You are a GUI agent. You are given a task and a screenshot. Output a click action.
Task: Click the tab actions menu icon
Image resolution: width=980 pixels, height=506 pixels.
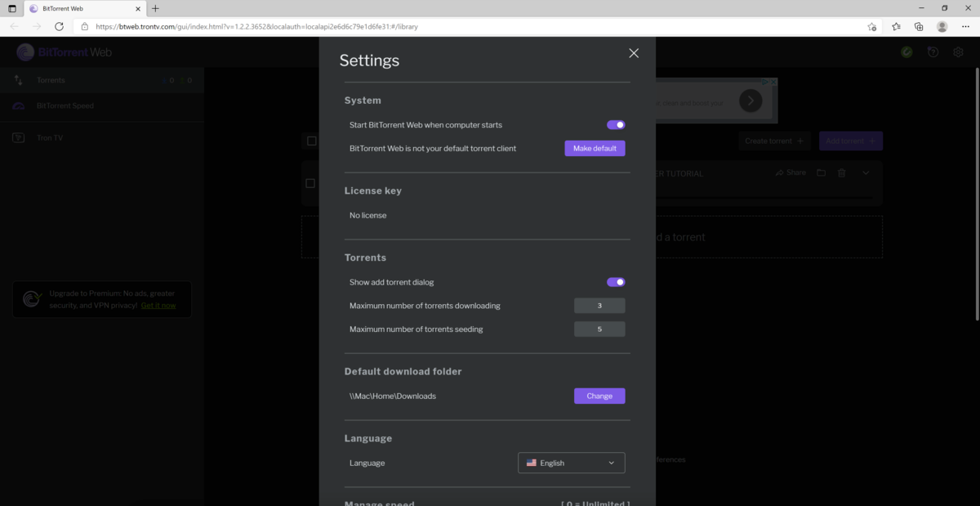(x=11, y=8)
